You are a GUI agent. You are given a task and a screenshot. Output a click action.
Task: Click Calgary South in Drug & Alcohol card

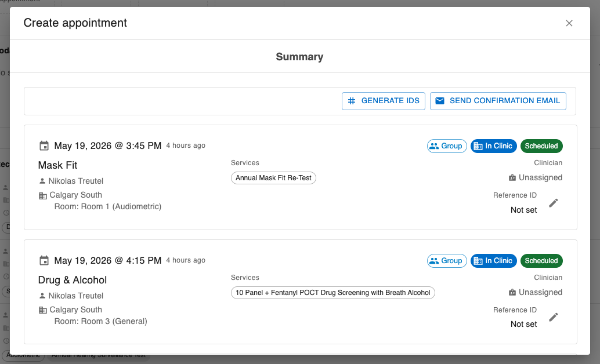[76, 310]
